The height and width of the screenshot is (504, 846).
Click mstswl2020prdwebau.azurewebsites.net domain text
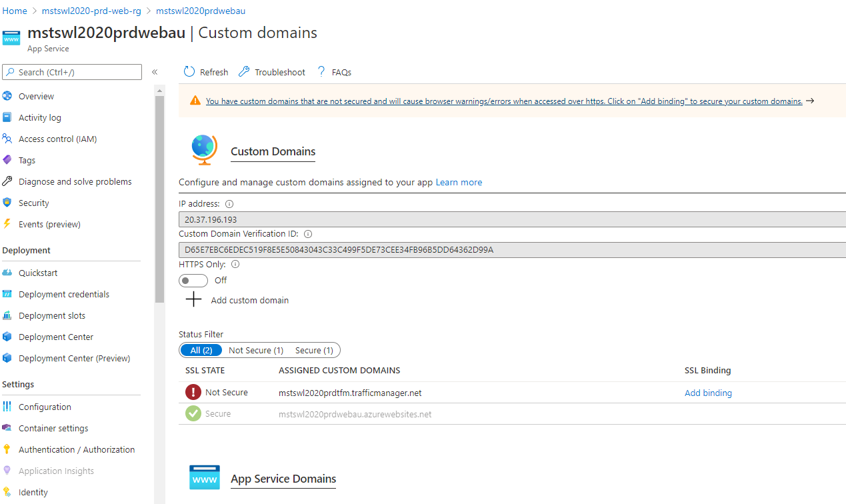355,414
